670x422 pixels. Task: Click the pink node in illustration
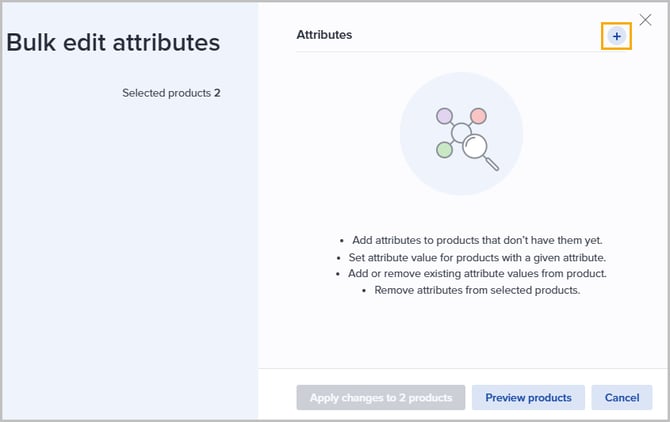478,116
